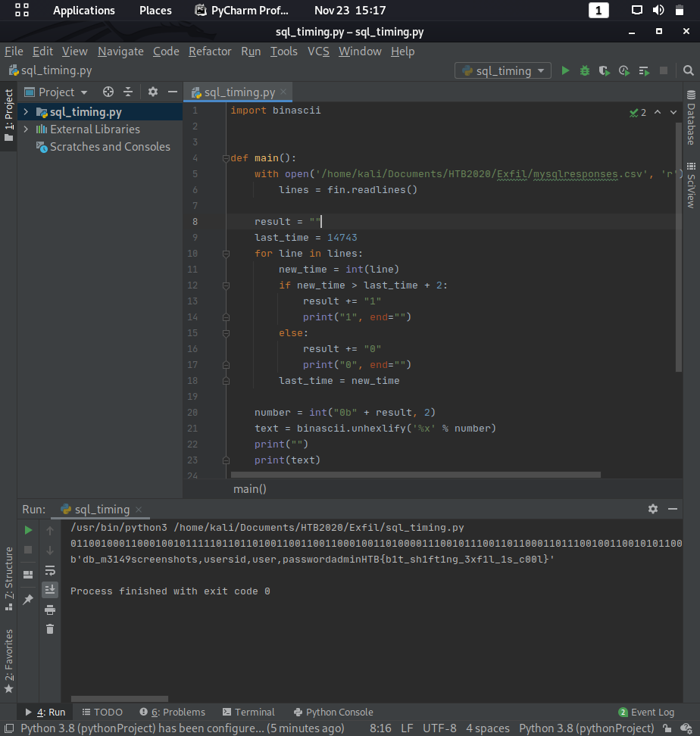Screen dimensions: 700x736
Task: Pin the Run console tab
Action: pyautogui.click(x=28, y=597)
